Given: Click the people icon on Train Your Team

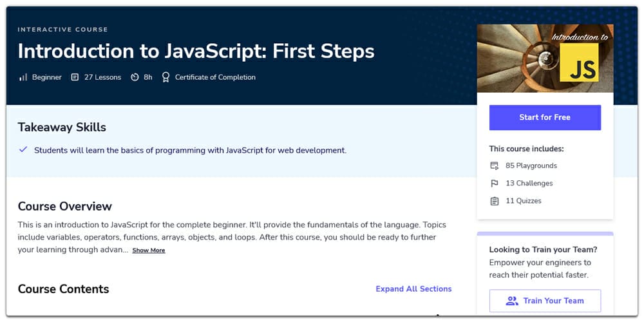Looking at the screenshot, I should point(512,301).
